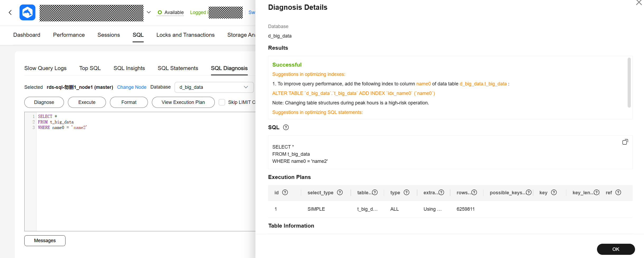This screenshot has width=644, height=258.
Task: Select the SQL tab
Action: coord(138,35)
